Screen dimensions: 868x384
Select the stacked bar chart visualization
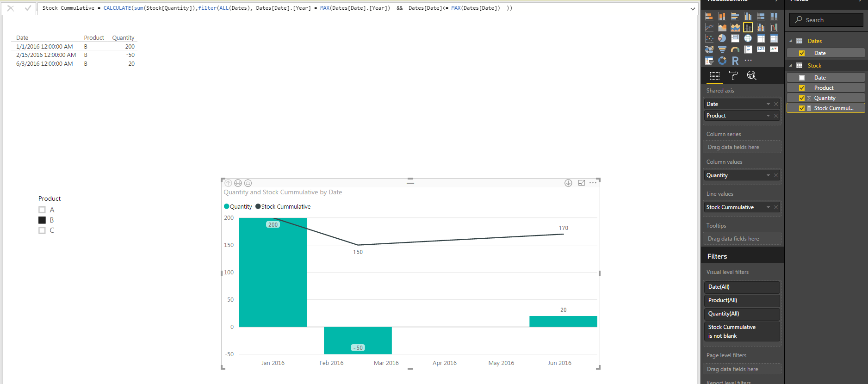709,16
